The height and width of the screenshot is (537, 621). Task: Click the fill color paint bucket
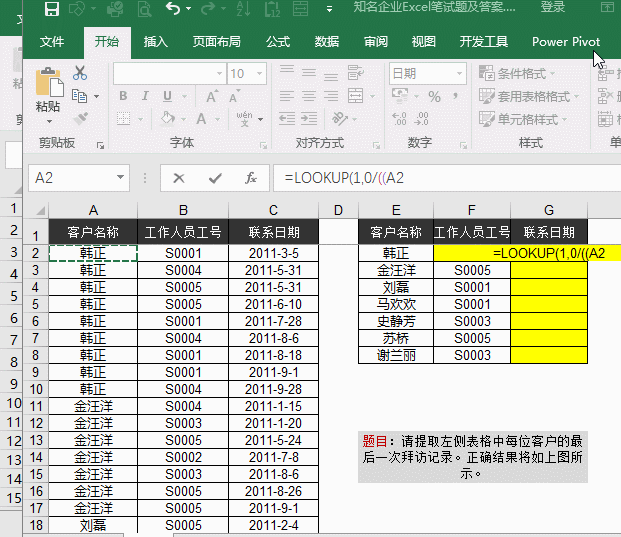[x=168, y=118]
